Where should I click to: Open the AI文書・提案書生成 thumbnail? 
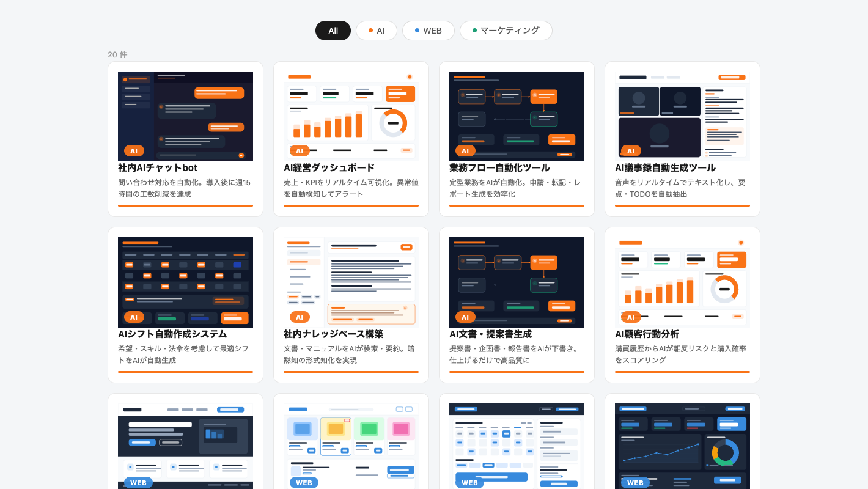517,282
